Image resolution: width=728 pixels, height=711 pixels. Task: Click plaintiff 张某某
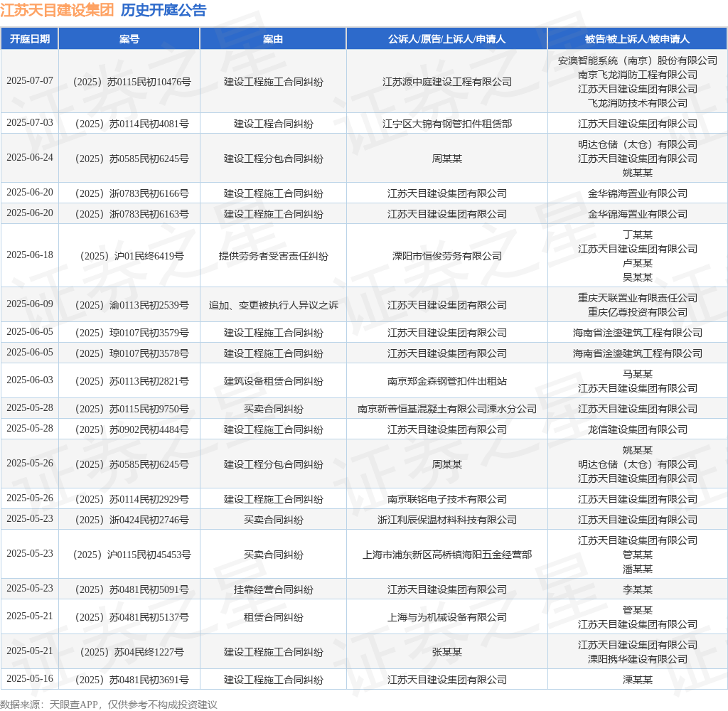(x=446, y=653)
